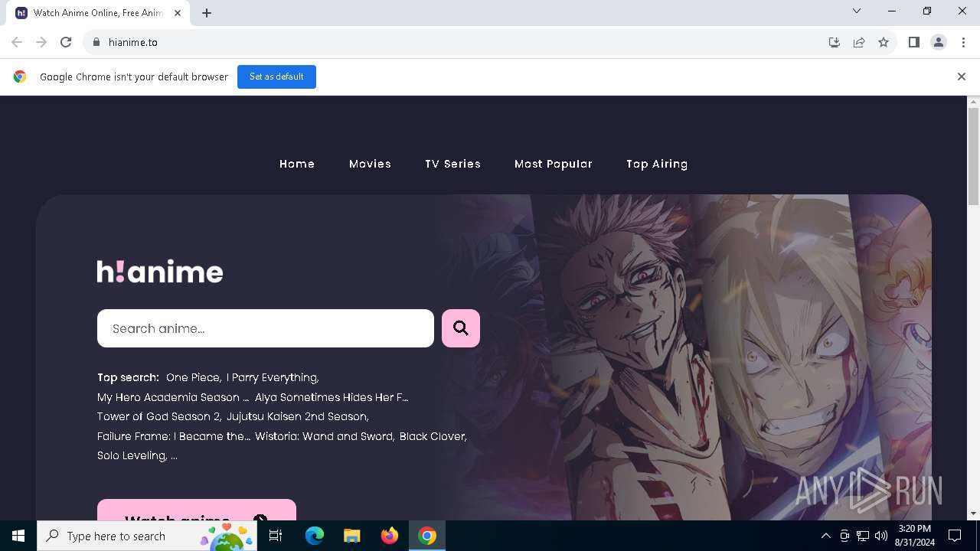
Task: Open the Top Airing menu item
Action: pos(657,164)
